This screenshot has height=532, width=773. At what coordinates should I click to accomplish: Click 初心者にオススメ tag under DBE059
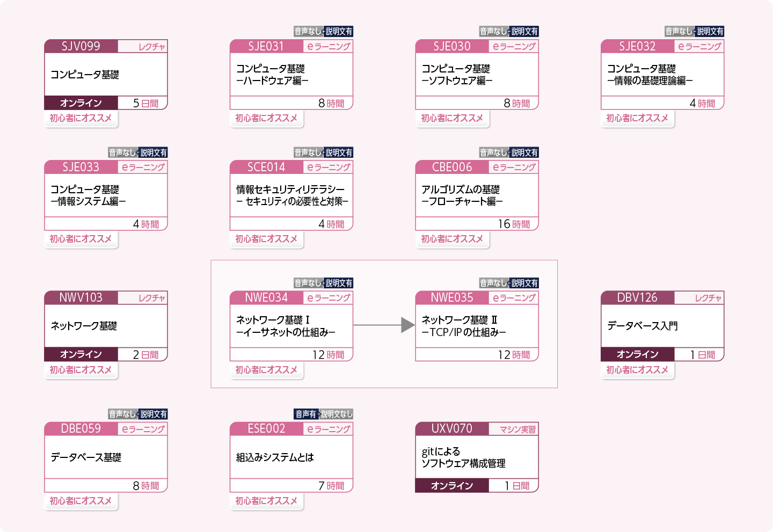81,501
